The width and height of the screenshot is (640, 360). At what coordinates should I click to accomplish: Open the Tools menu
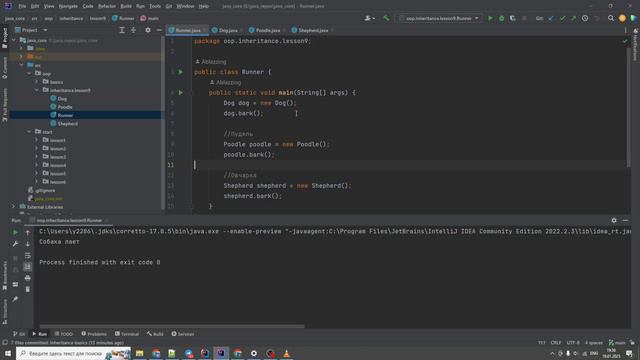click(x=155, y=6)
